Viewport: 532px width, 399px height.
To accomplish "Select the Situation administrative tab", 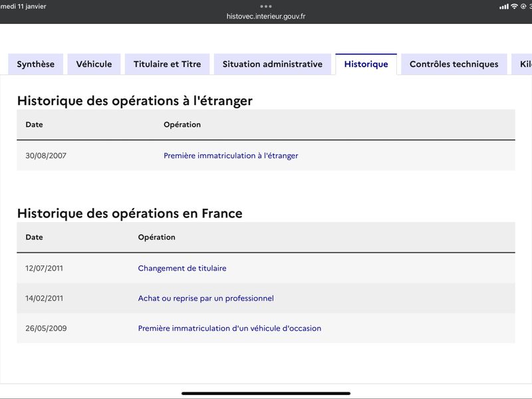I will click(273, 64).
